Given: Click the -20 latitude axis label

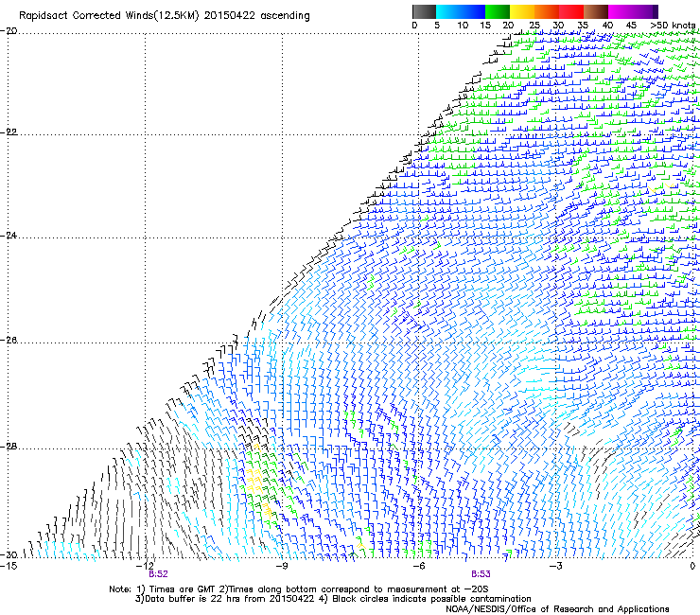Looking at the screenshot, I should tap(9, 31).
